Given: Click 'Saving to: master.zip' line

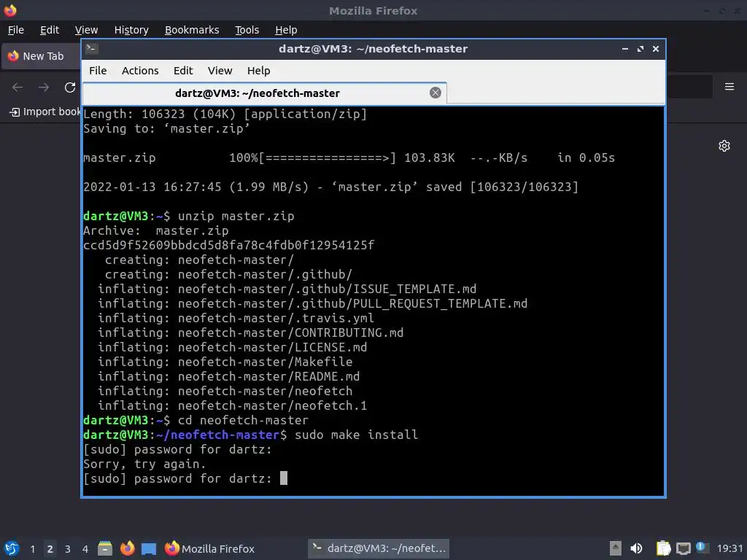Looking at the screenshot, I should pyautogui.click(x=166, y=128).
